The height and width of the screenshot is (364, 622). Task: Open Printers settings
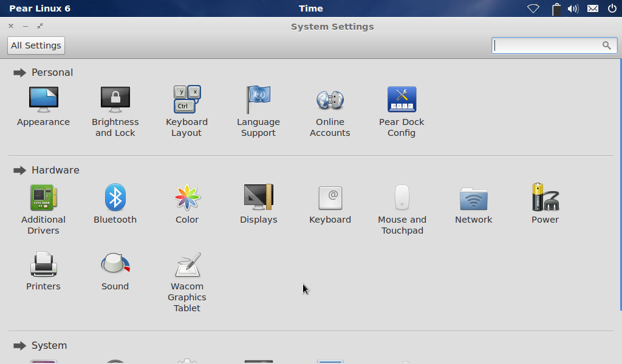[43, 271]
